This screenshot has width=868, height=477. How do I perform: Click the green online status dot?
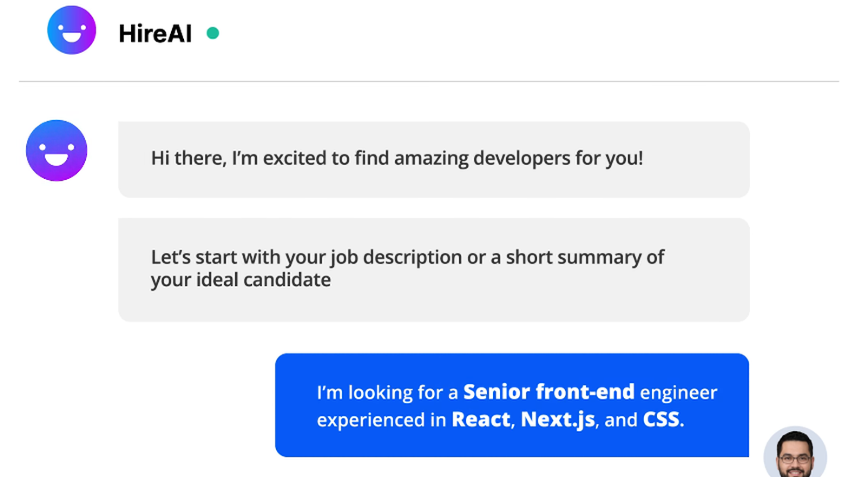pos(213,33)
